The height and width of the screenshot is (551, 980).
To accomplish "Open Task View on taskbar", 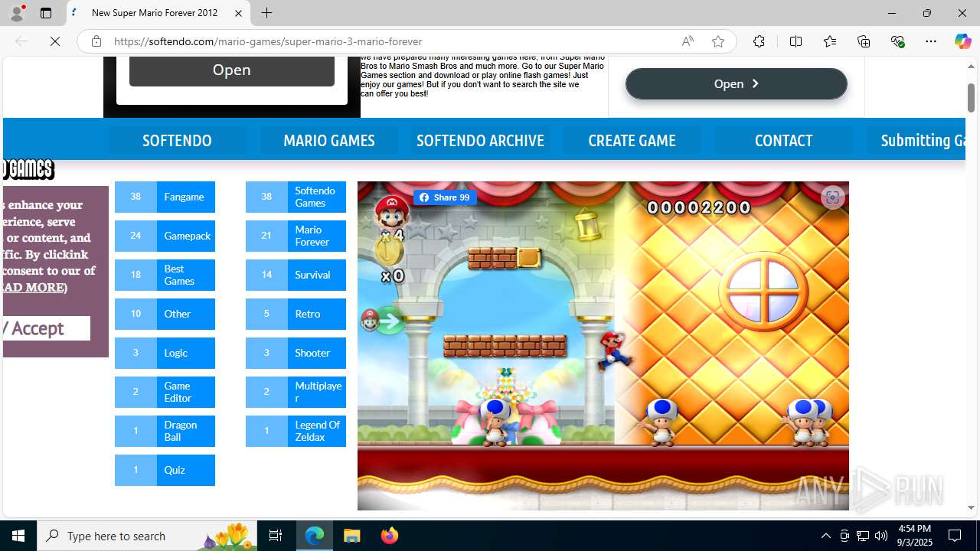I will coord(276,536).
